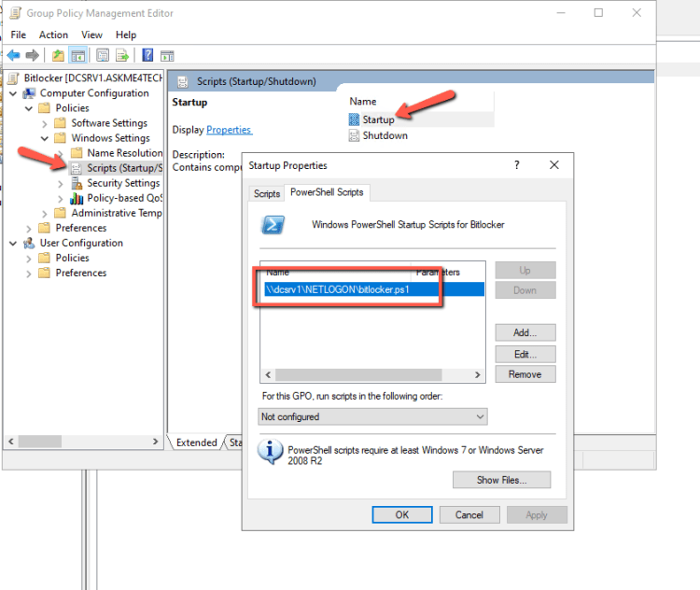Screen dimensions: 700x590
Task: Click the Up one level folder icon
Action: [x=58, y=56]
